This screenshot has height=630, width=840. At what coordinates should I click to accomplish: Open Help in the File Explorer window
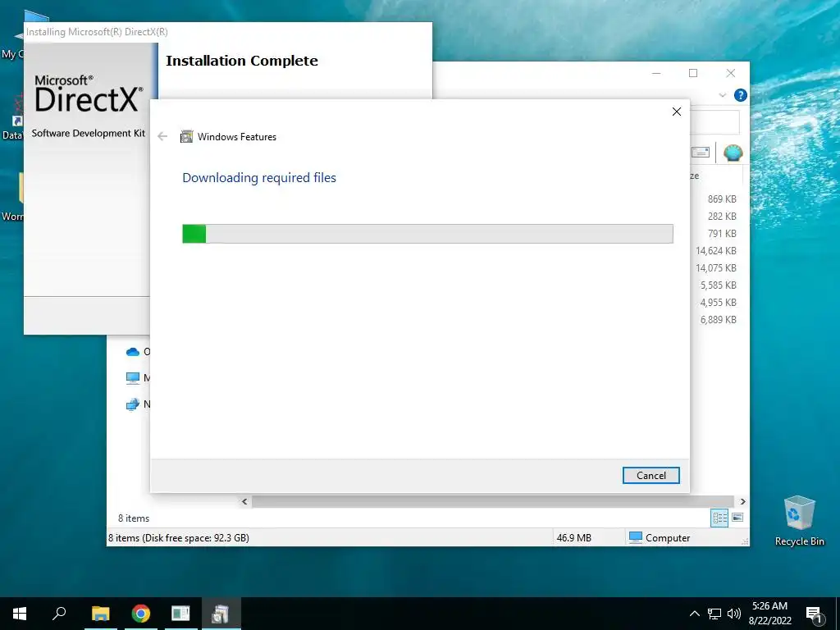(x=741, y=95)
